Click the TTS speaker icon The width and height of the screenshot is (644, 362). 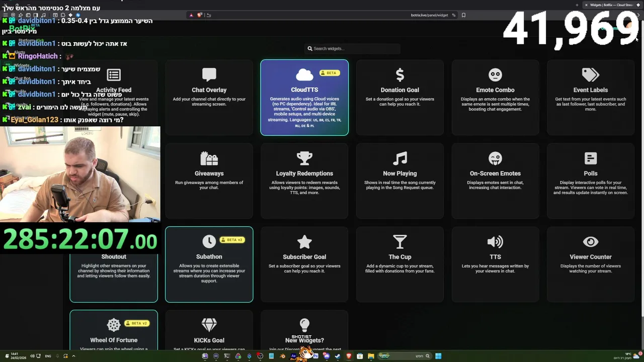click(x=495, y=242)
